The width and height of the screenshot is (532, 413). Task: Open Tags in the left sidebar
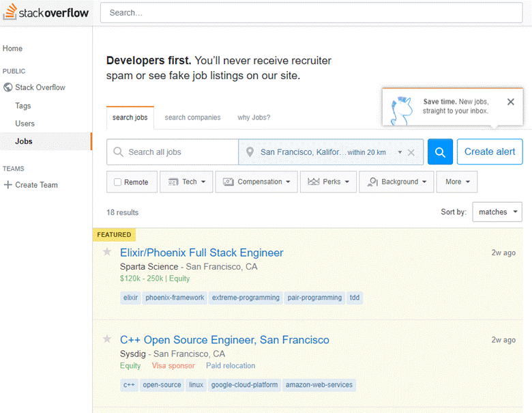point(23,106)
